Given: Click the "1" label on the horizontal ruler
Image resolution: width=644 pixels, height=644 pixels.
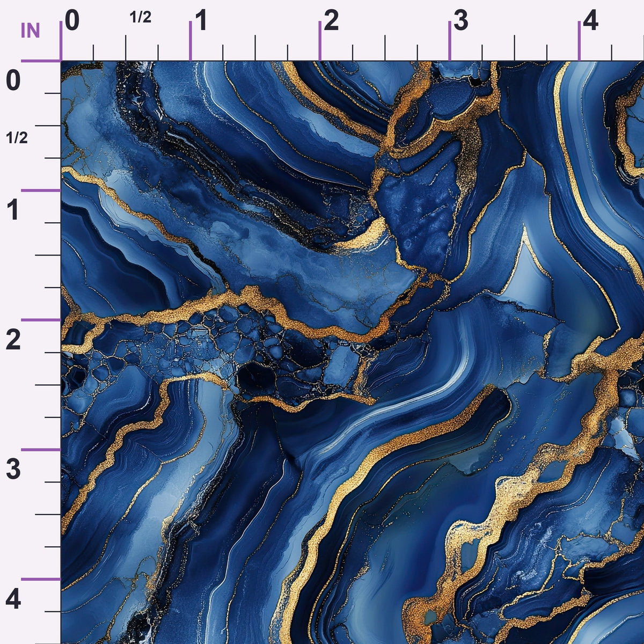Looking at the screenshot, I should point(201,21).
